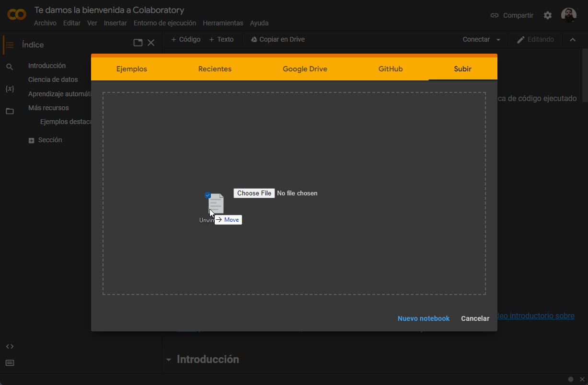Viewport: 588px width, 385px height.
Task: Open the Ver menu
Action: 92,23
